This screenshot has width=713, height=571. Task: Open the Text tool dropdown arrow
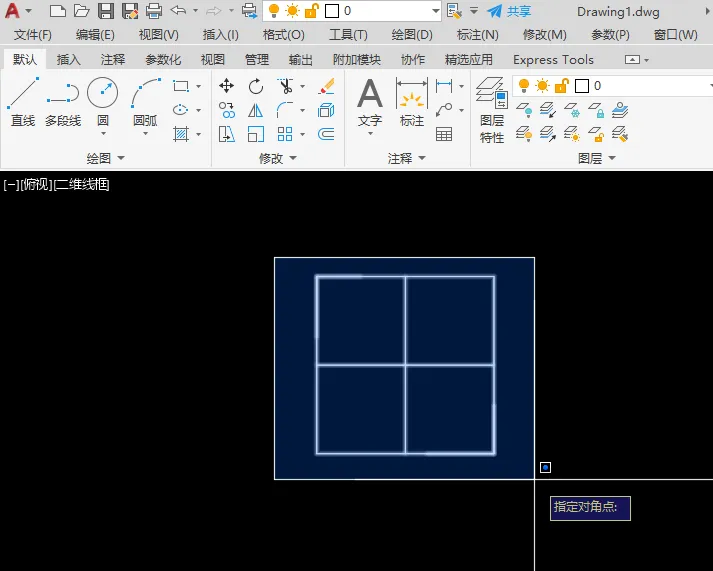click(x=370, y=134)
